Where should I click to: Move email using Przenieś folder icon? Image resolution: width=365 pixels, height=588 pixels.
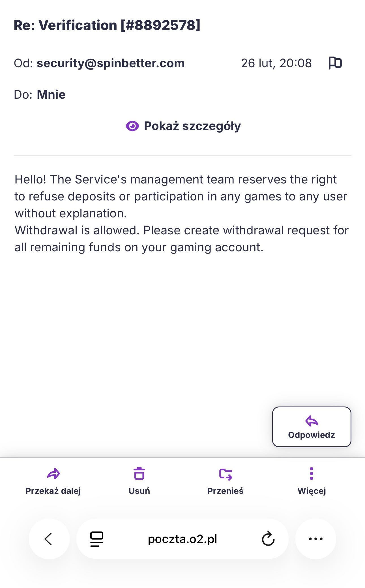(226, 474)
